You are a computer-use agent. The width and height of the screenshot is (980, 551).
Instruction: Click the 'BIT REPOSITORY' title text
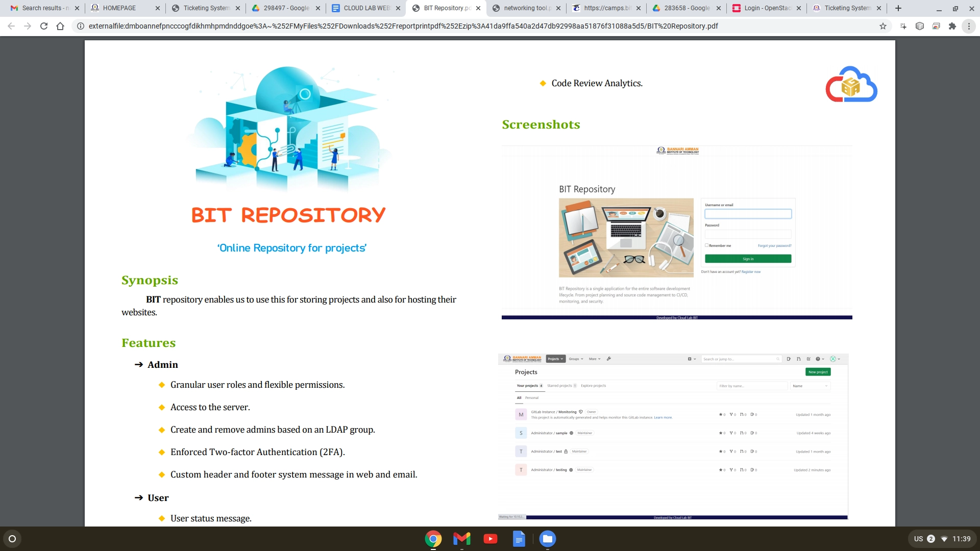[288, 215]
